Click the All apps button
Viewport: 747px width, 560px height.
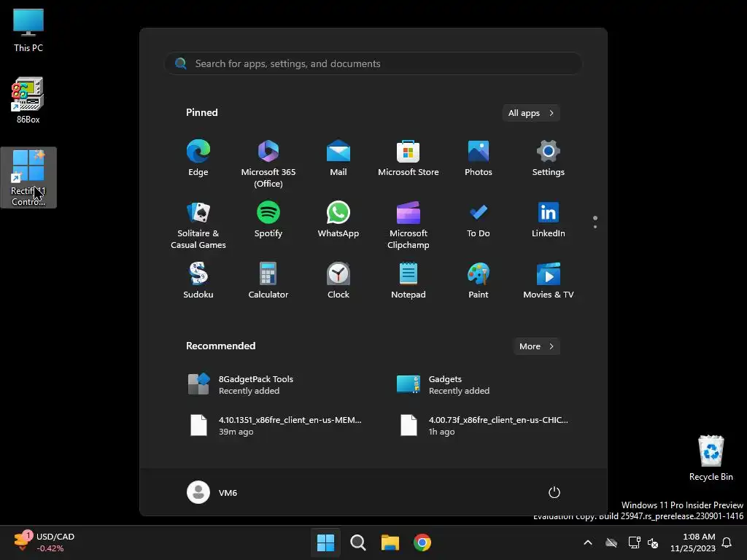[531, 113]
